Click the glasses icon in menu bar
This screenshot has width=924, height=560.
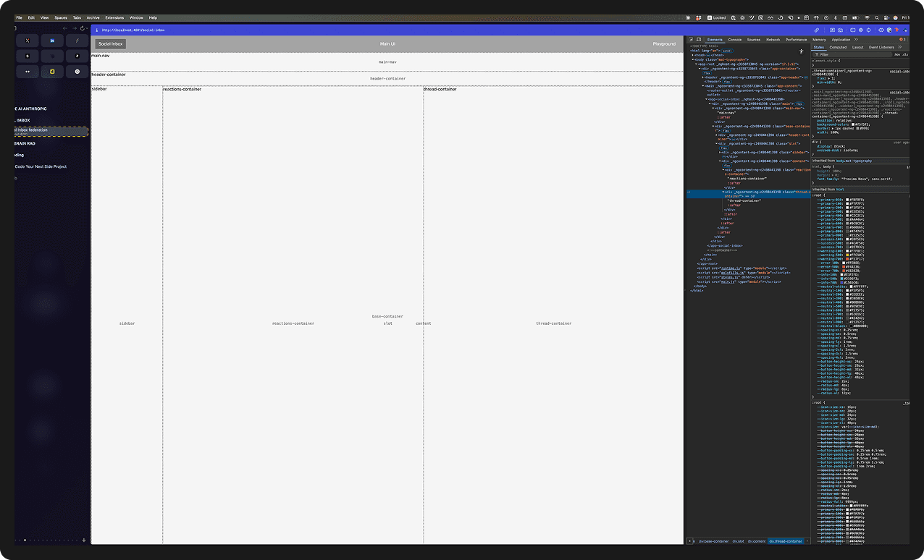pyautogui.click(x=770, y=18)
